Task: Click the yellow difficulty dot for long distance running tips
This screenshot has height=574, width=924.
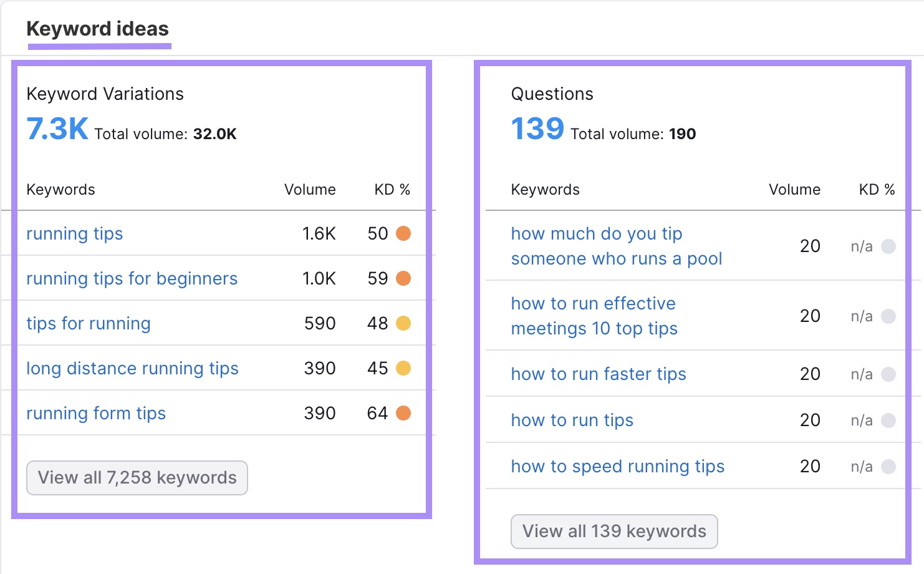Action: click(x=405, y=368)
